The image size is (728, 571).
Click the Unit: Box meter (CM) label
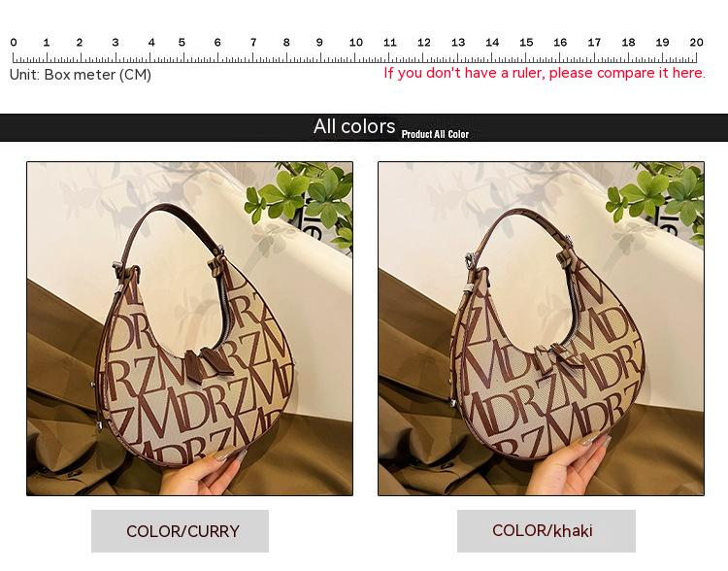click(81, 75)
